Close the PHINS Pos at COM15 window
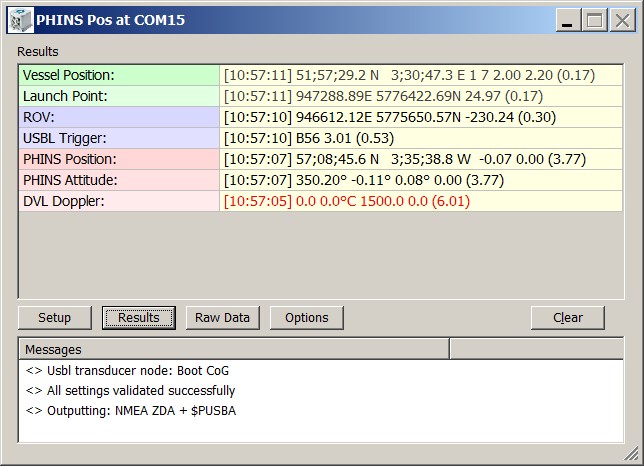The width and height of the screenshot is (644, 466). coord(621,19)
